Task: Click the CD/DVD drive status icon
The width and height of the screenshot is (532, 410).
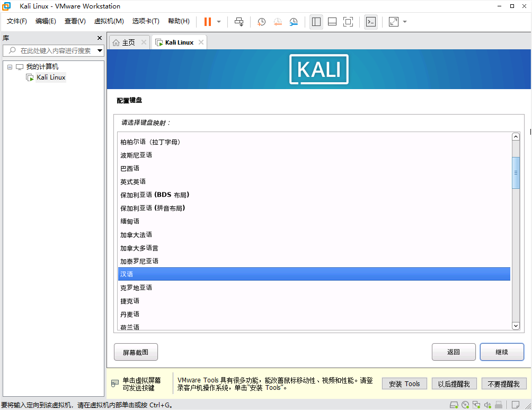Action: coord(465,405)
